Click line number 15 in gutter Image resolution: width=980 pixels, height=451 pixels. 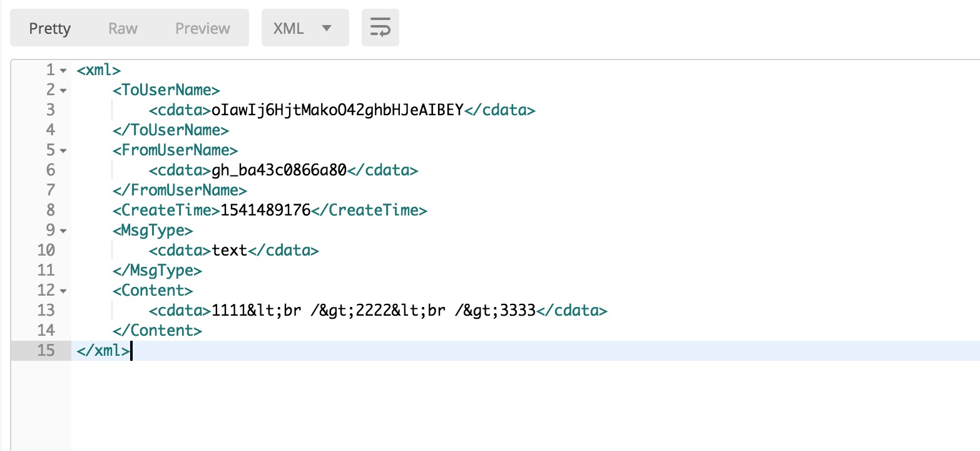click(x=46, y=351)
